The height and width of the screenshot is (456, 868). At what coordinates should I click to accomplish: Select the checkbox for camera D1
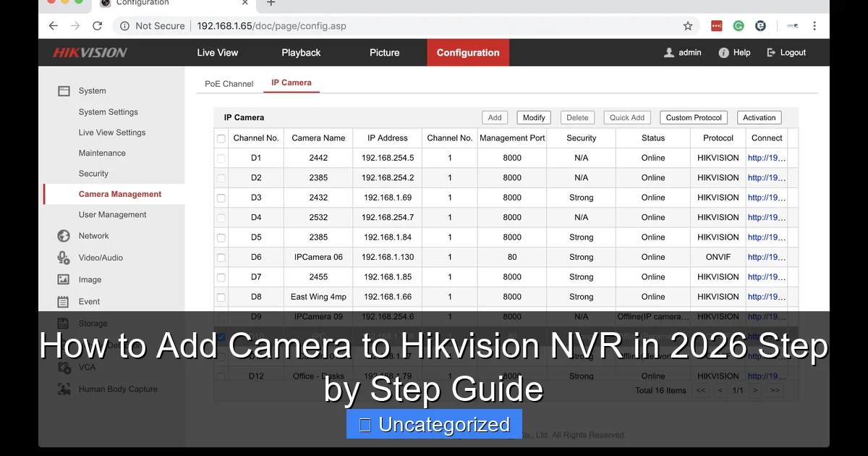(221, 158)
